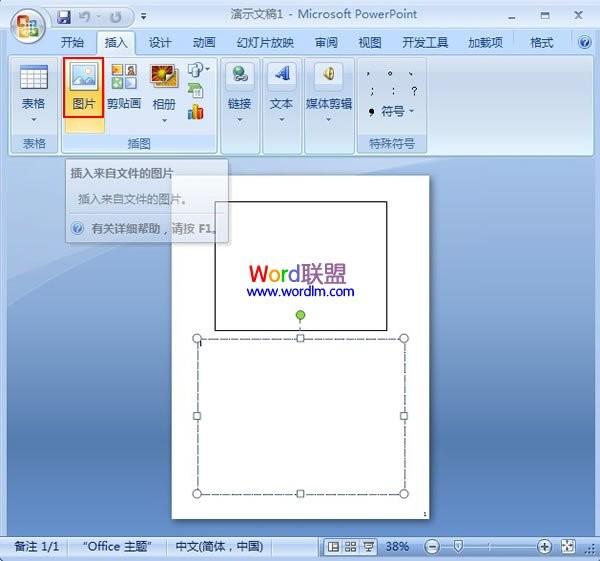600x561 pixels.
Task: Open the 审阅 ribbon tab
Action: pyautogui.click(x=326, y=42)
